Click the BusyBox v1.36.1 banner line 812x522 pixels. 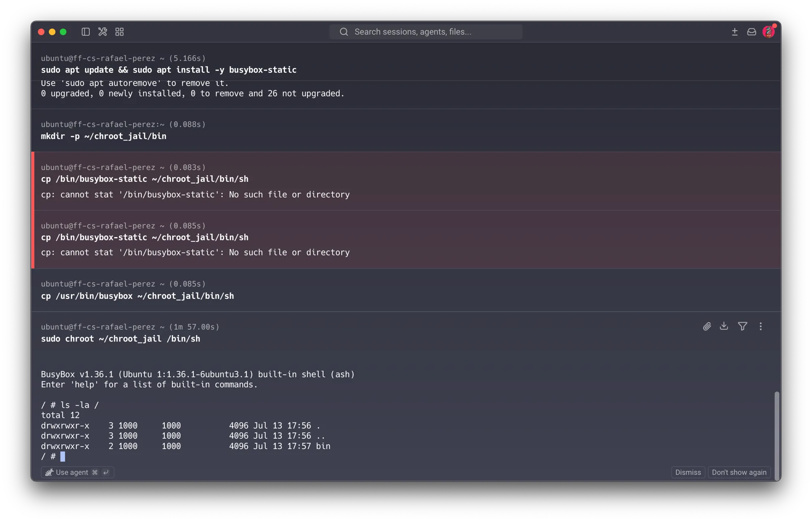point(198,374)
